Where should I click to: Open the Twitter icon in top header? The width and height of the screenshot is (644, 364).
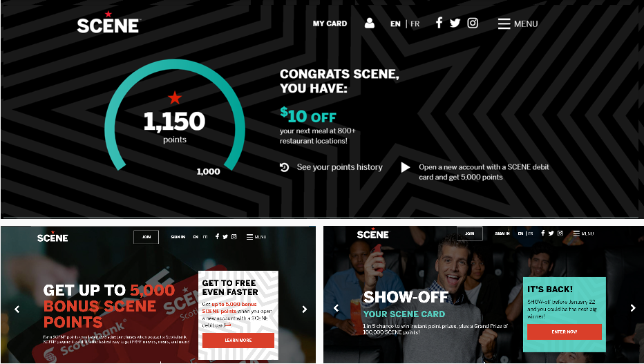pyautogui.click(x=455, y=23)
